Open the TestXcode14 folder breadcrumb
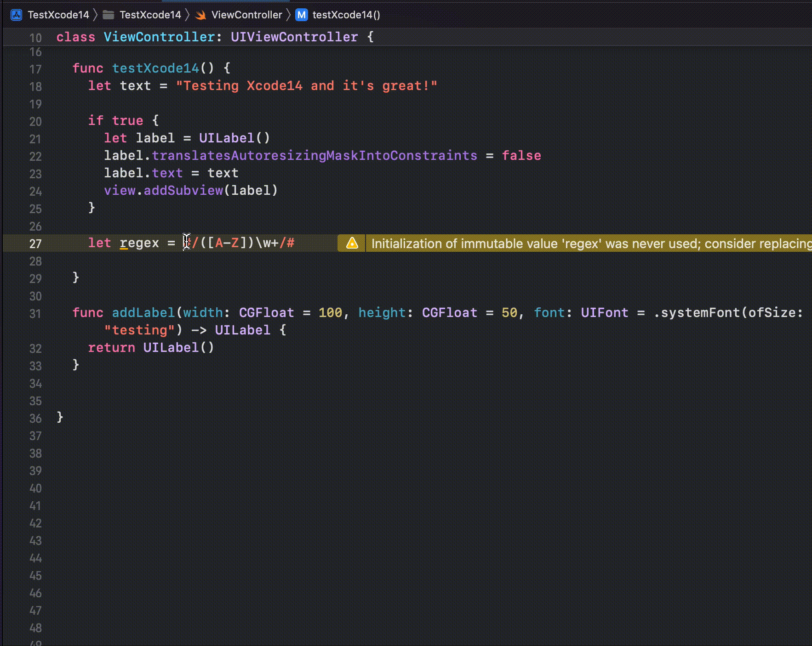The image size is (812, 646). click(x=150, y=15)
